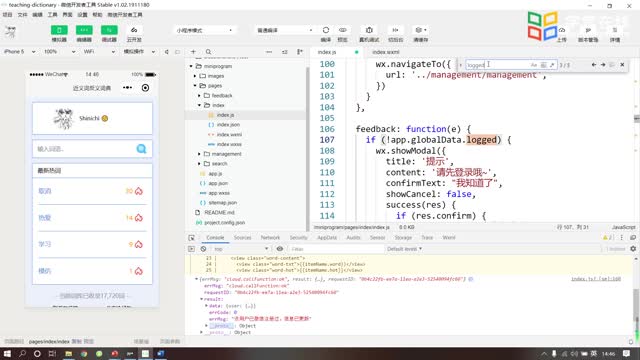Open the Default levels dropdown
Image resolution: width=640 pixels, height=360 pixels.
click(x=404, y=249)
